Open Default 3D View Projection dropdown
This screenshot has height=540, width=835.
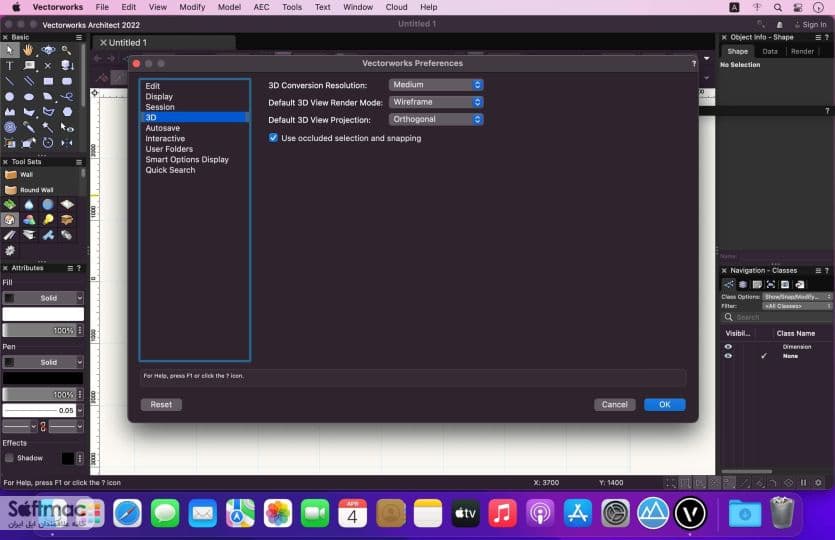click(436, 119)
